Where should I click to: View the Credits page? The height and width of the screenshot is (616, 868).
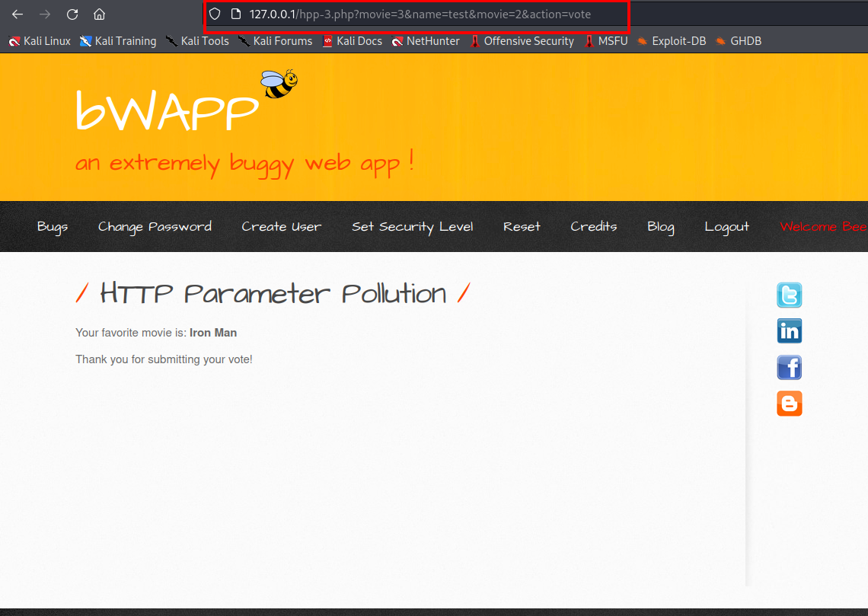(593, 227)
